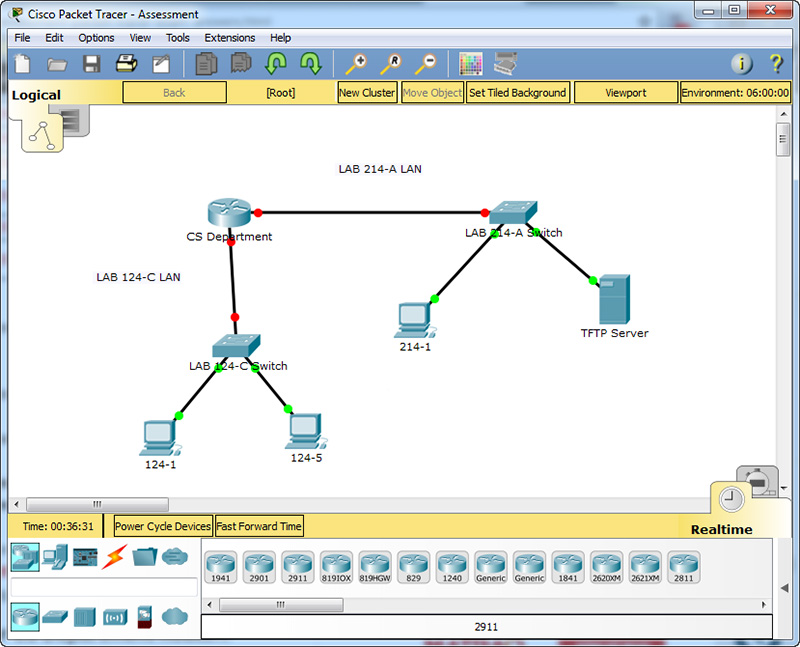Click the Viewport button

point(626,93)
